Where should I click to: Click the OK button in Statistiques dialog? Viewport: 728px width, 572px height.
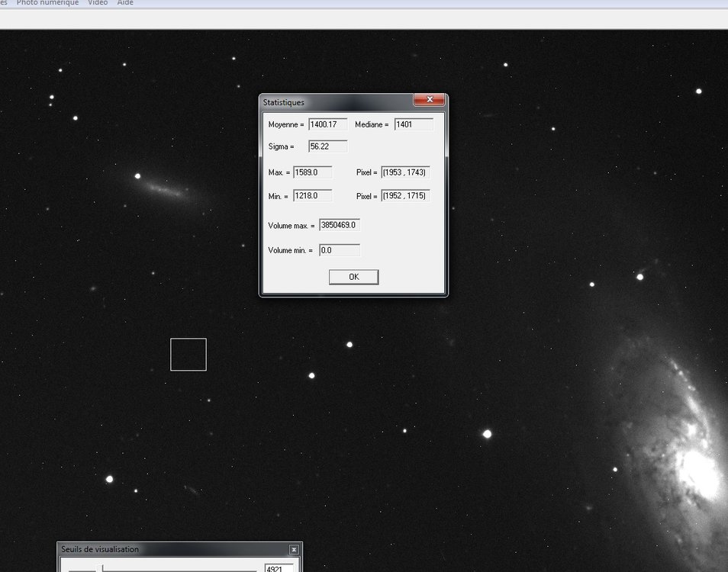click(x=353, y=276)
